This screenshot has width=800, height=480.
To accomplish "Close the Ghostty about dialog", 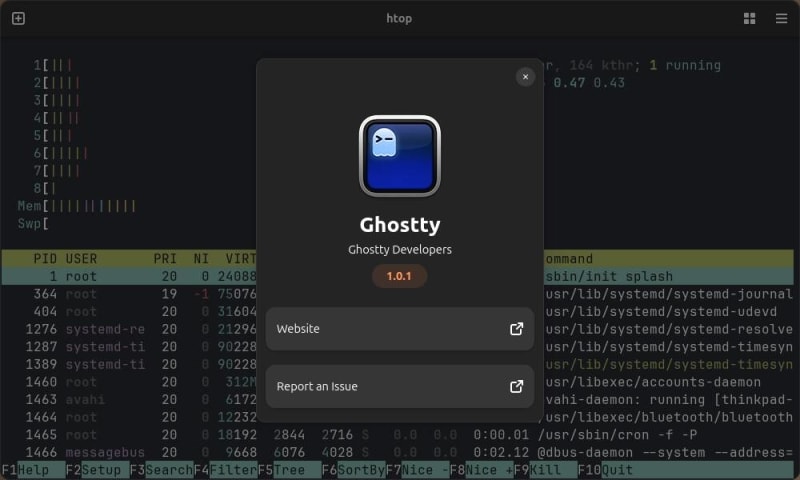I will tap(525, 77).
